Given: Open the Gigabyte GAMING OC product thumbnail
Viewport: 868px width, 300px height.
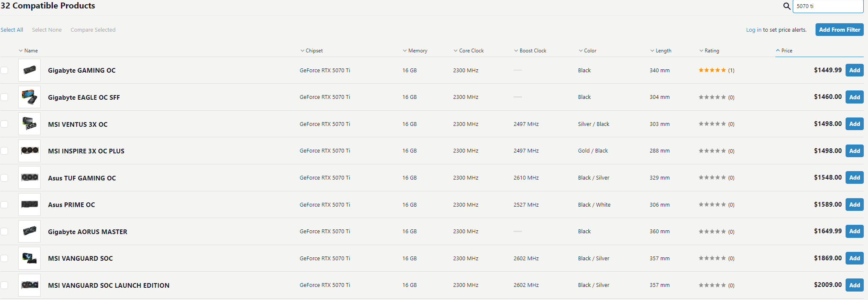Looking at the screenshot, I should (30, 70).
